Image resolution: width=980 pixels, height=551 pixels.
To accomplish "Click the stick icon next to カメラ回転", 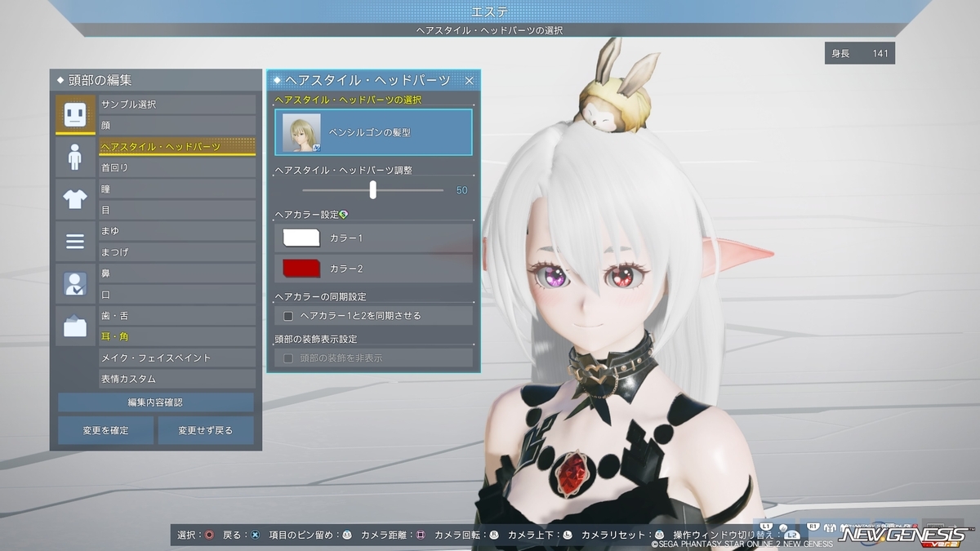I will point(493,535).
